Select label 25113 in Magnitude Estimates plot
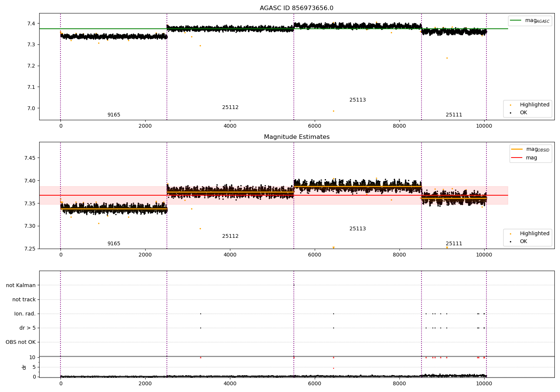The height and width of the screenshot is (392, 560). coord(358,229)
